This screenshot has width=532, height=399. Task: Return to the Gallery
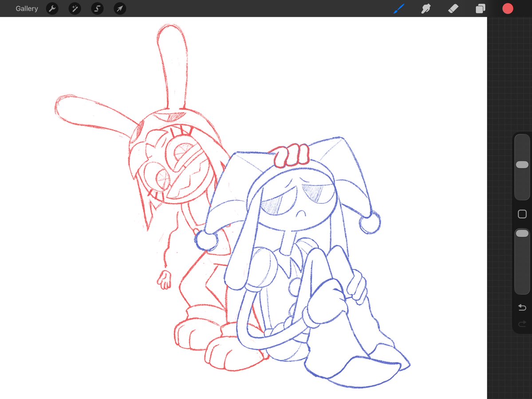tap(27, 8)
